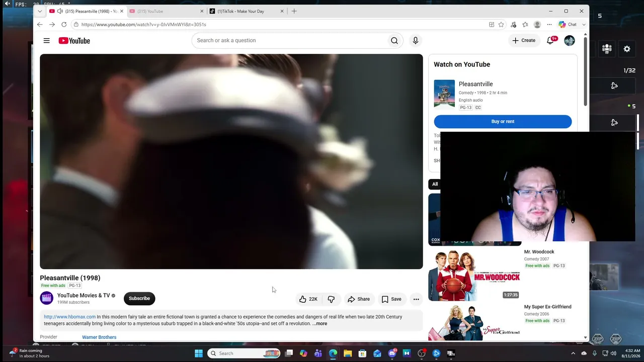Click the Pleasantville movie poster thumbnail
This screenshot has width=644, height=362.
tap(444, 94)
